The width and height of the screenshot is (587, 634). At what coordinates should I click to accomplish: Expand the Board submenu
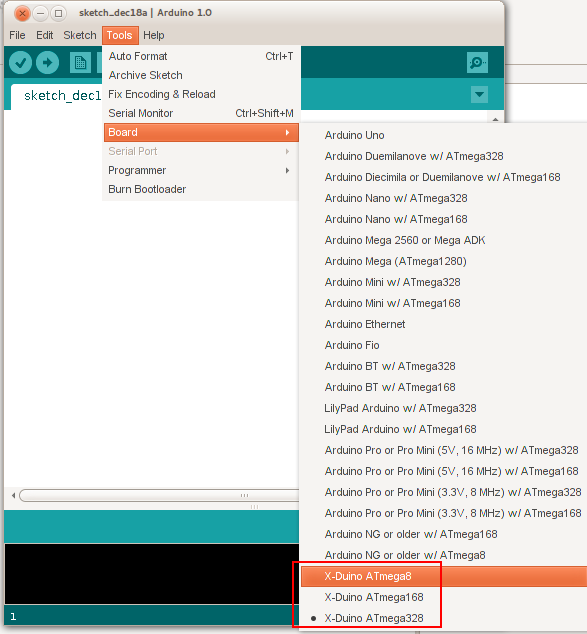click(x=201, y=132)
